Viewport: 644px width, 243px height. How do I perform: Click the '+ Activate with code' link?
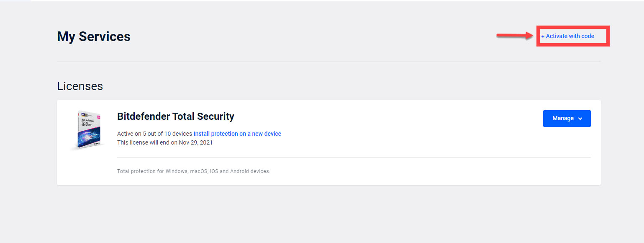pyautogui.click(x=567, y=36)
